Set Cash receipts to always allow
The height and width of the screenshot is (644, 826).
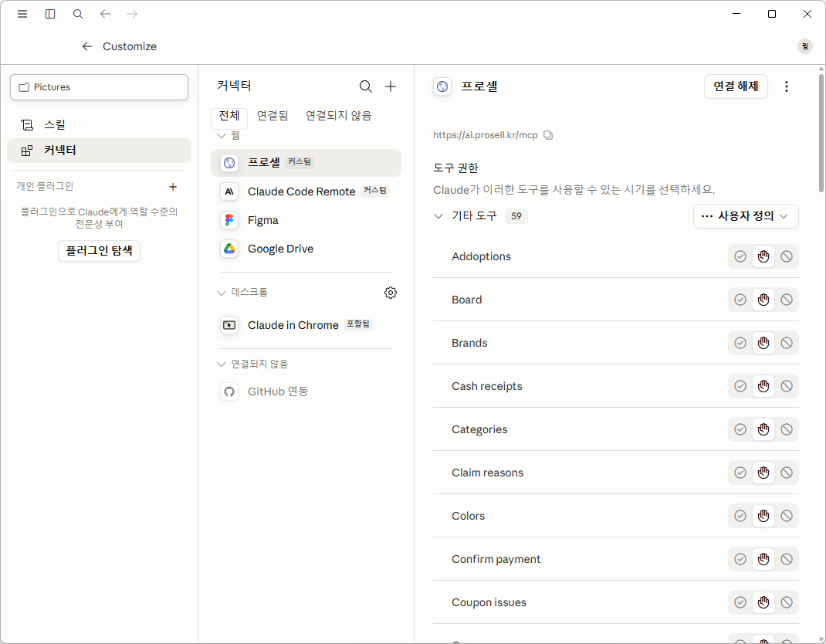(740, 386)
